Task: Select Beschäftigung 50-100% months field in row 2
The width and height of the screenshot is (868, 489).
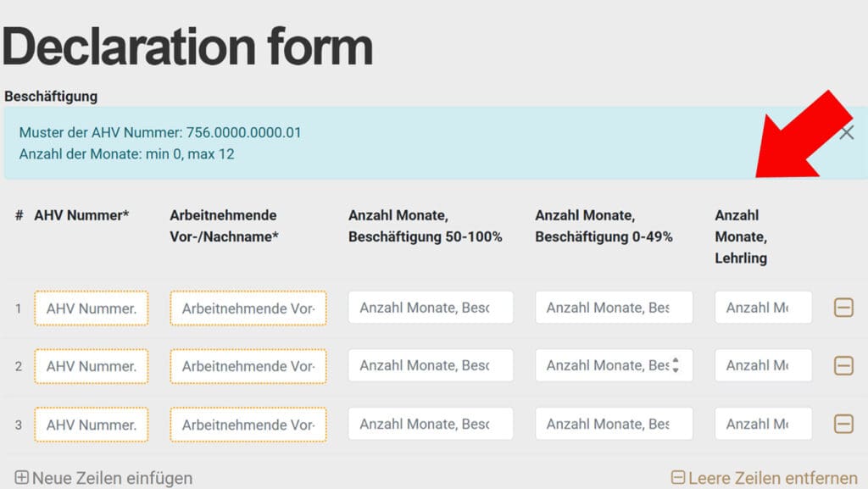Action: coord(430,365)
